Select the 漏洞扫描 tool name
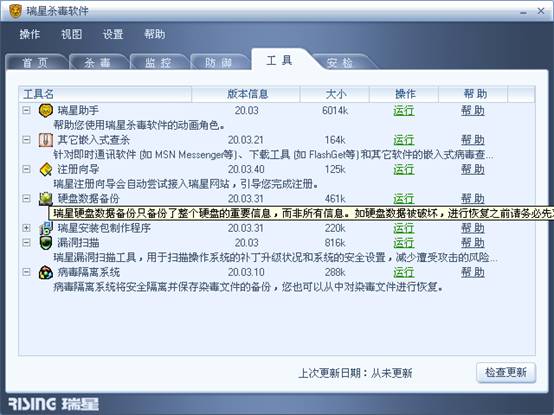This screenshot has height=415, width=554. [x=78, y=243]
